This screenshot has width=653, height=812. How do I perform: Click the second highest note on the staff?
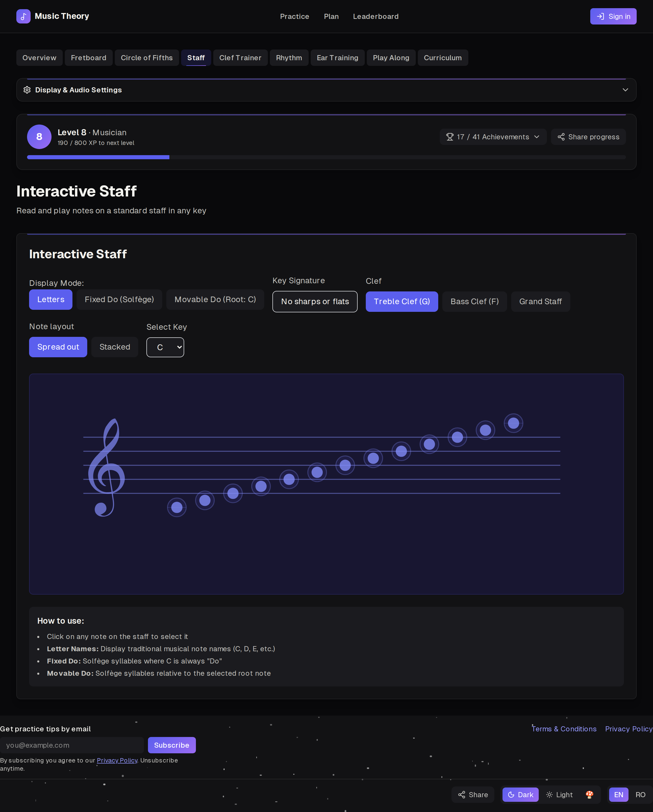(485, 430)
